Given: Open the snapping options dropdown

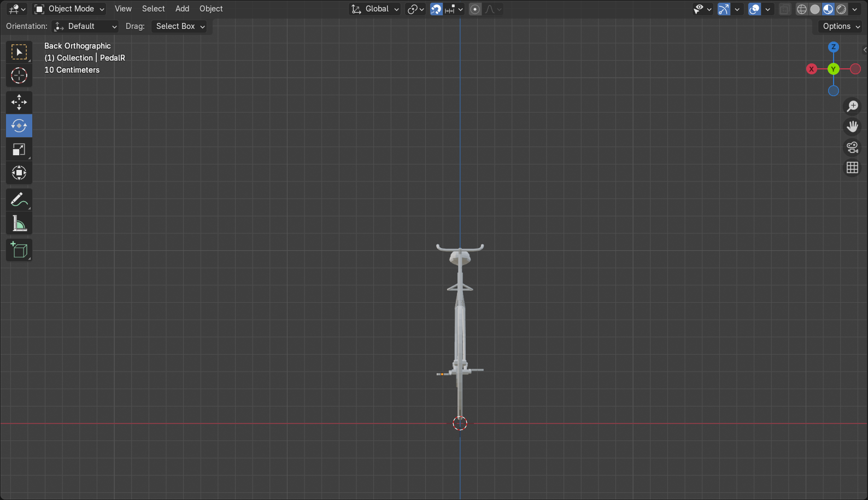Looking at the screenshot, I should pyautogui.click(x=454, y=9).
